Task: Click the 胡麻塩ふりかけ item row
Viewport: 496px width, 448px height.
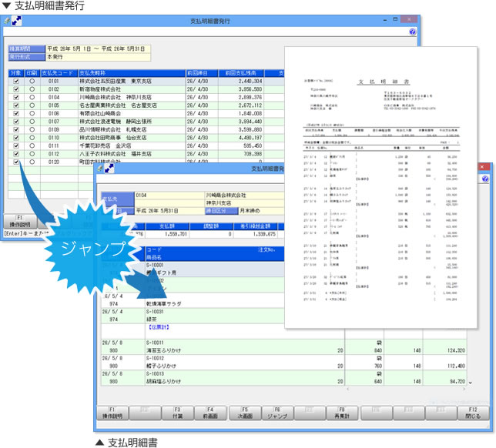Action: (x=283, y=378)
